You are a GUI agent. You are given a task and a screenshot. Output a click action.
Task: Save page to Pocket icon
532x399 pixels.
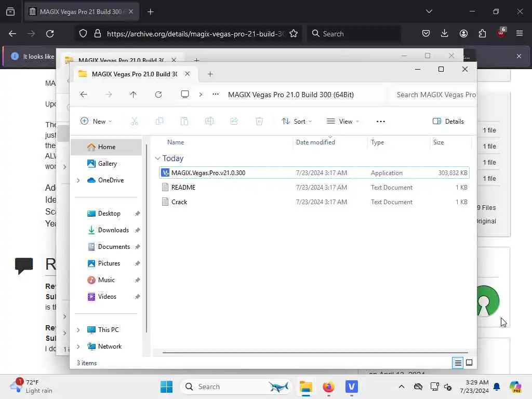426,34
